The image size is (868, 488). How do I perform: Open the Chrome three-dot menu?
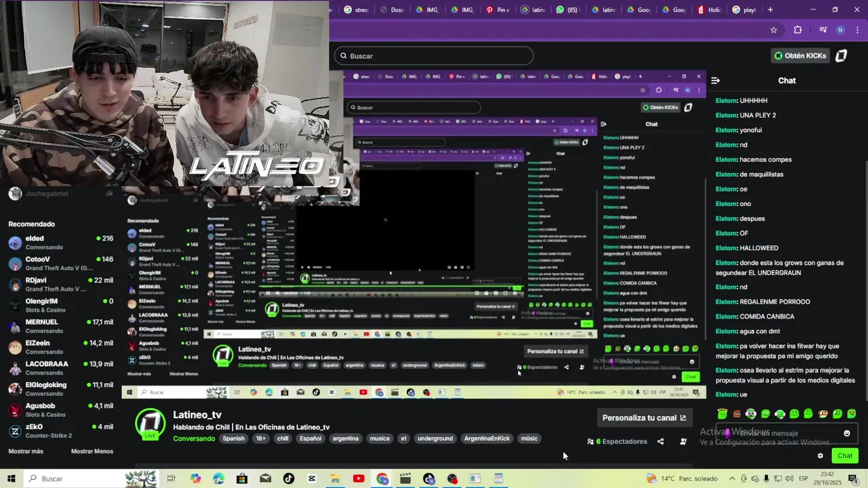856,30
